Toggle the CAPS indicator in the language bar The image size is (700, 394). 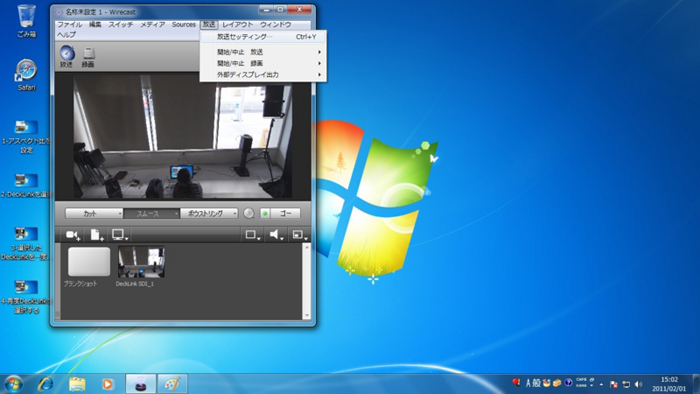click(580, 380)
